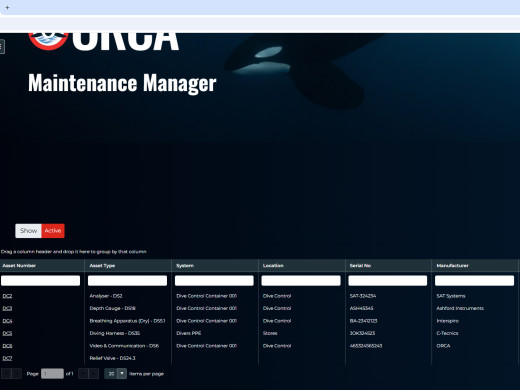Sort by System column header
Viewport: 520px width, 390px height.
click(x=185, y=266)
